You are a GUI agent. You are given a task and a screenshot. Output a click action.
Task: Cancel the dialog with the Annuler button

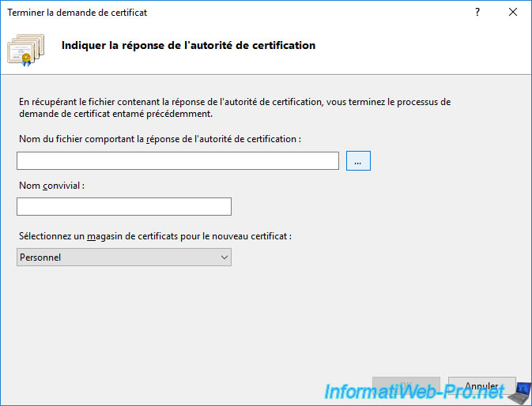(481, 385)
